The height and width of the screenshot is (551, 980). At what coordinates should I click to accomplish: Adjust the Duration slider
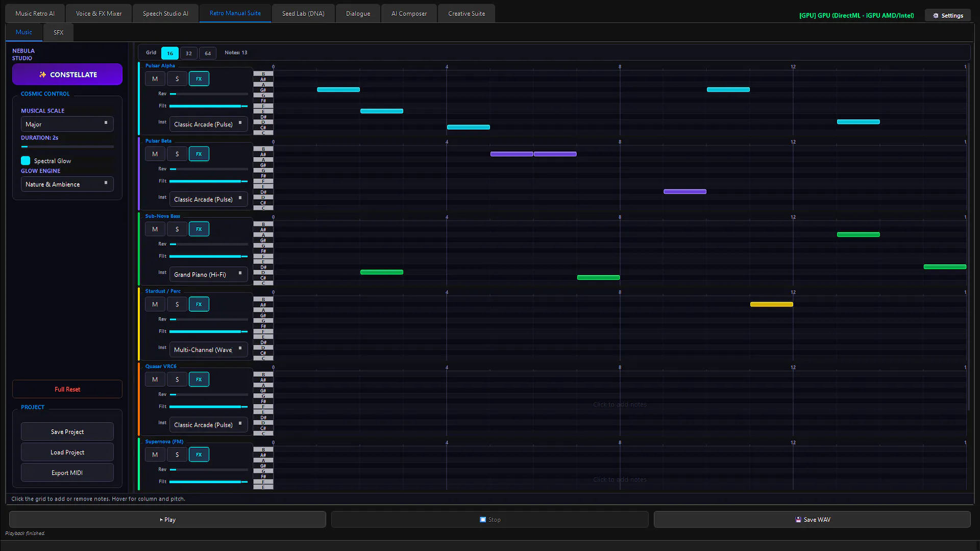click(x=67, y=147)
